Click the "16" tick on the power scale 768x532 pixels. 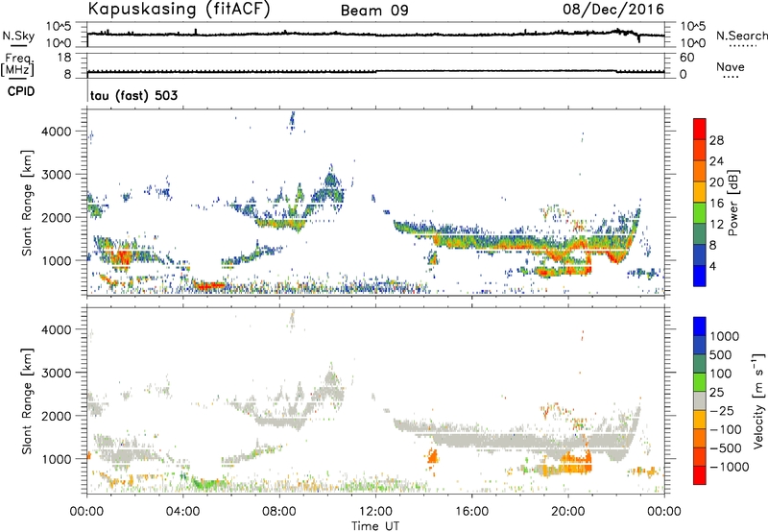point(716,204)
